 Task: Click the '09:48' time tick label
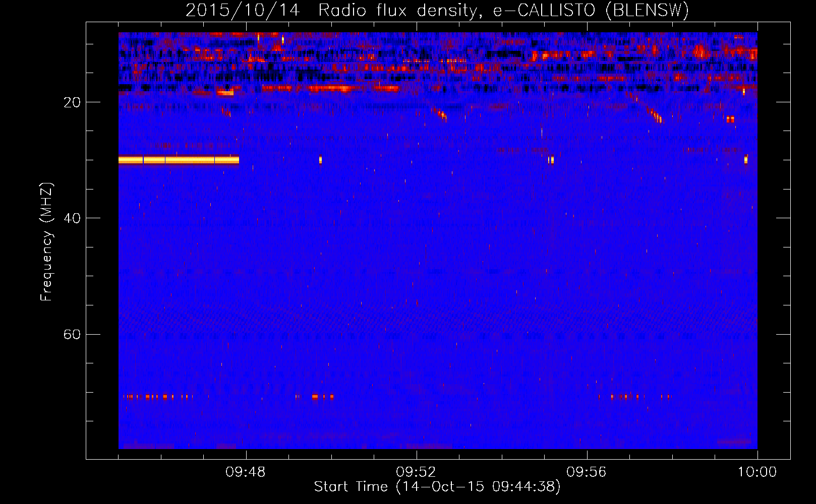coord(246,472)
